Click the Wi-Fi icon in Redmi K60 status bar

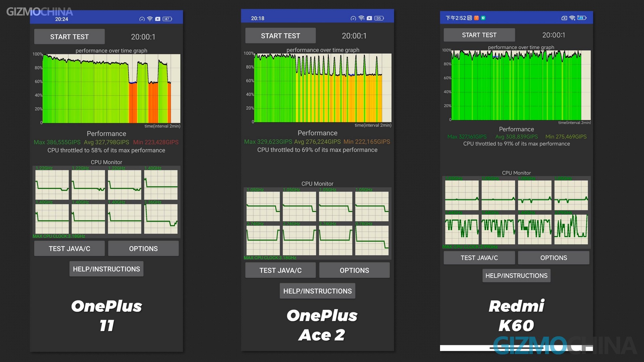point(572,18)
